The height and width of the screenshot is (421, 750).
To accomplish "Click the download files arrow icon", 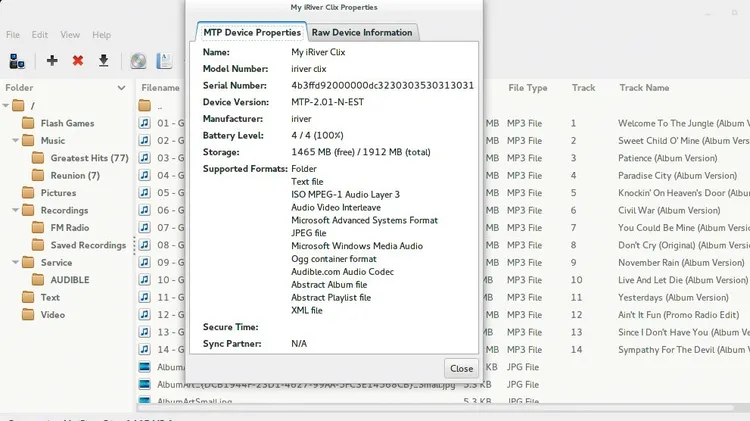I will coord(103,60).
